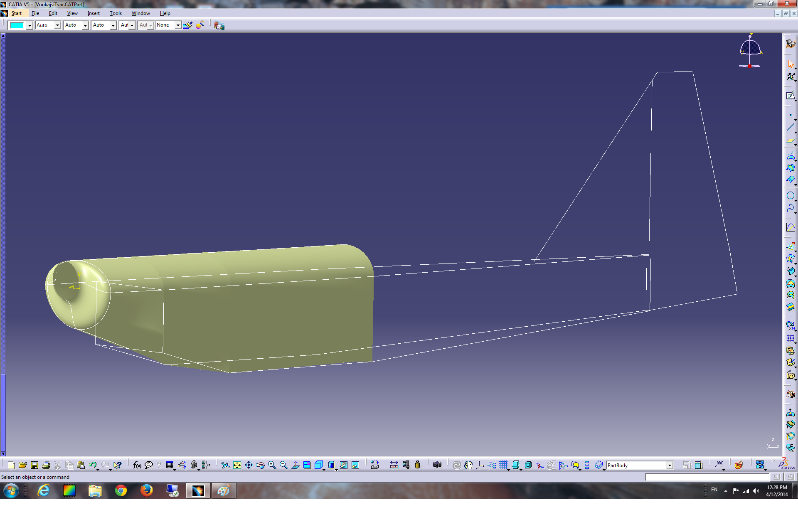The width and height of the screenshot is (798, 532).
Task: Open the color dropdown arrow beside cyan swatch
Action: [30, 25]
